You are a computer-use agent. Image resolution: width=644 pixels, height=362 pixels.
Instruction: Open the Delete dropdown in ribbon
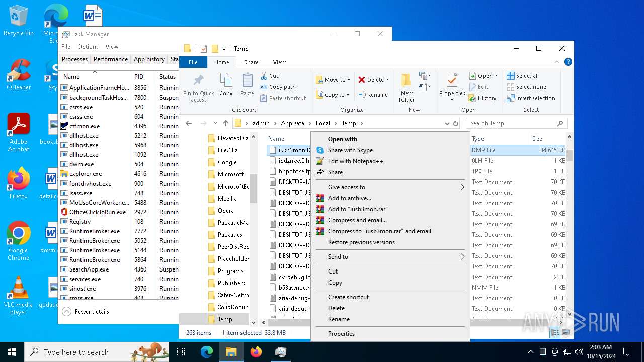point(374,80)
